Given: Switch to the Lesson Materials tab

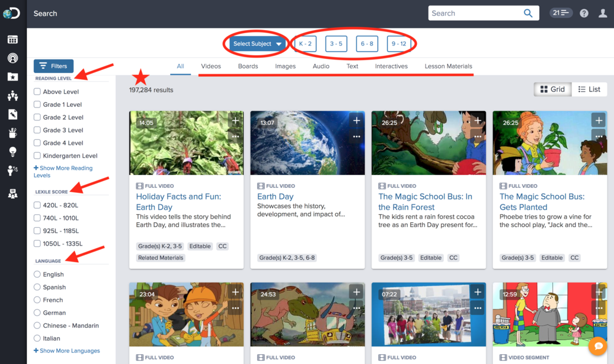Looking at the screenshot, I should pyautogui.click(x=448, y=66).
